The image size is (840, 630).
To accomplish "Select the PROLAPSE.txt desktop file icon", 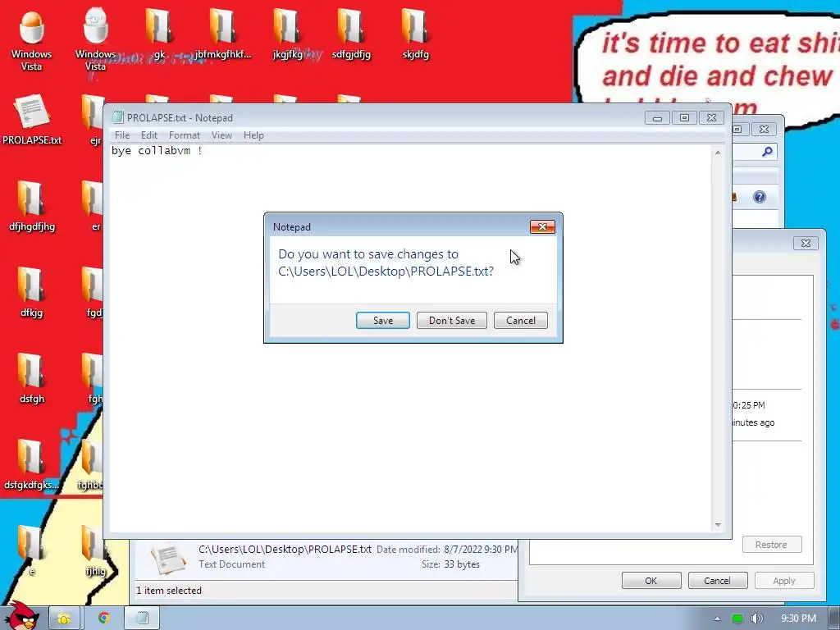I will click(x=32, y=120).
